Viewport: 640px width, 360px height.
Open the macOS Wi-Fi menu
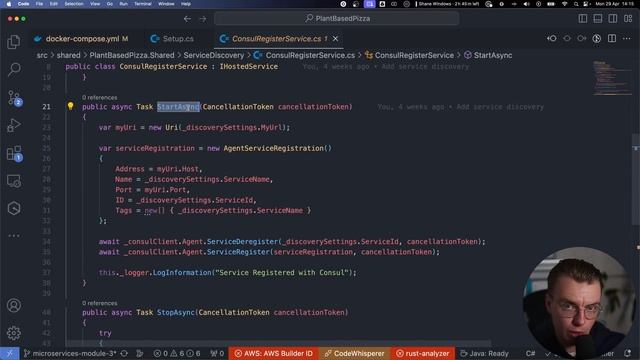(x=564, y=4)
